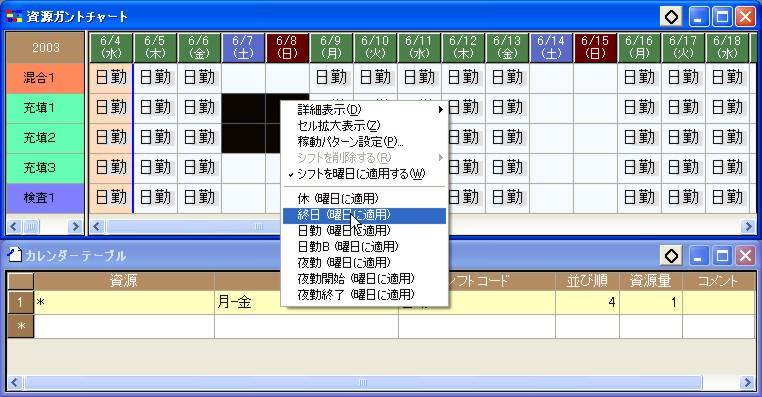Click the right scroll arrow in the Gantt chart
This screenshot has height=397, width=762.
point(748,226)
